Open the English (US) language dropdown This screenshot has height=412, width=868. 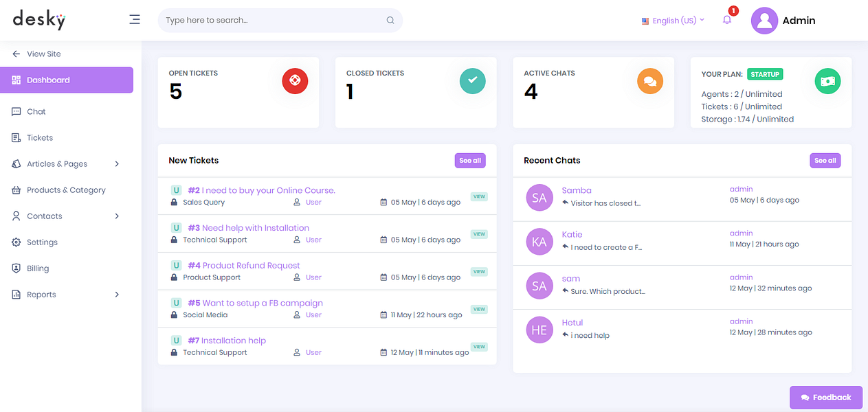(673, 21)
